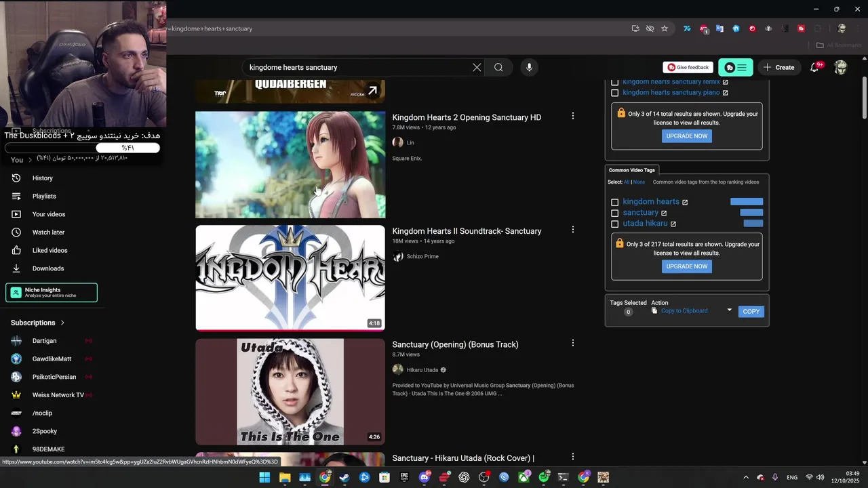Expand the You section chevron

pyautogui.click(x=30, y=160)
